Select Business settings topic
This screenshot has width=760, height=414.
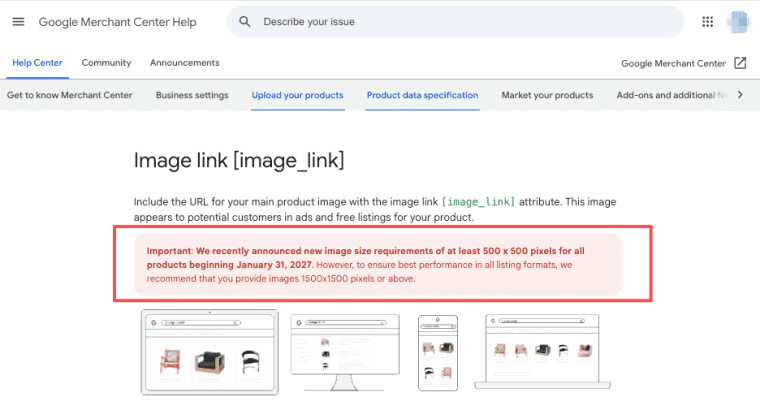(x=192, y=95)
